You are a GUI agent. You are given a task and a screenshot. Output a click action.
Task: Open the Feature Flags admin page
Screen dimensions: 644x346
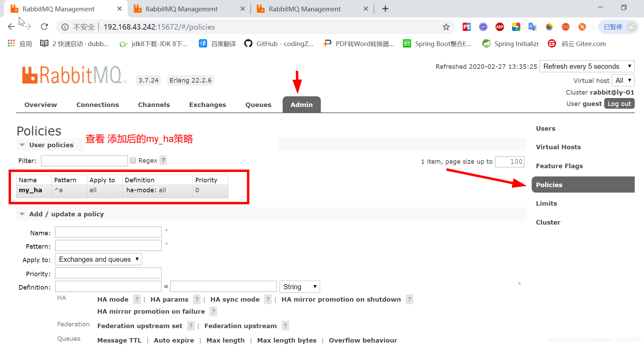559,166
